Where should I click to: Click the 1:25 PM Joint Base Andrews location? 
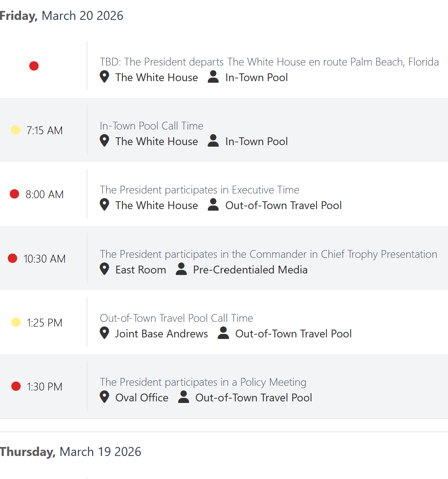162,334
